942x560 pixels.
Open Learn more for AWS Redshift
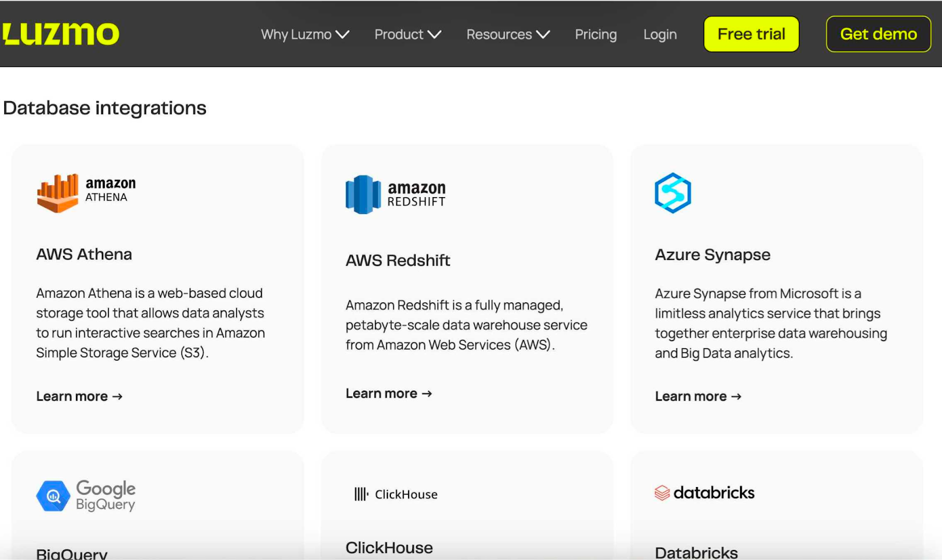(388, 393)
